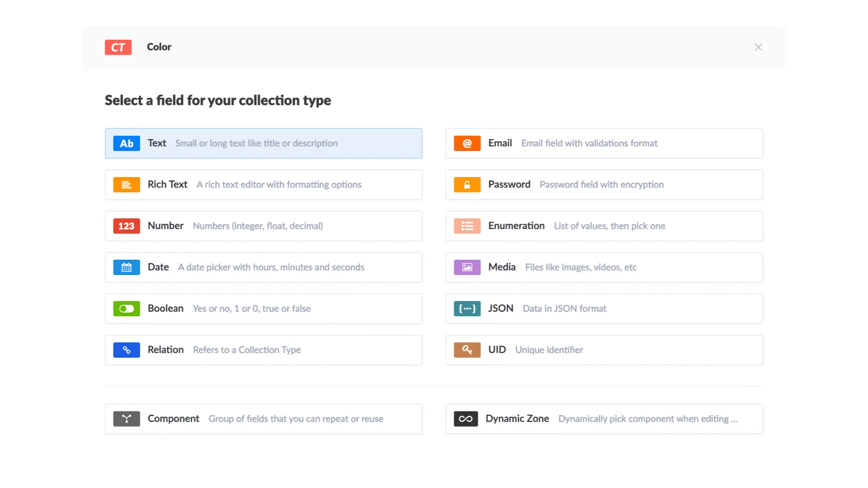Screen dimensions: 868x488
Task: Click the blue calendar Date icon
Action: point(127,267)
